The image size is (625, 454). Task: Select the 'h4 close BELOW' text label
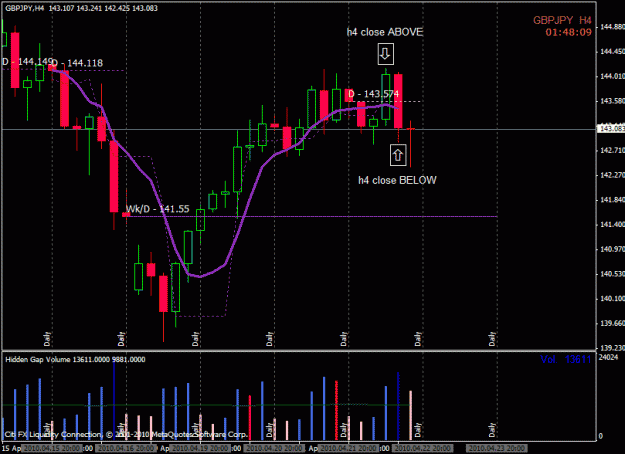[x=397, y=180]
